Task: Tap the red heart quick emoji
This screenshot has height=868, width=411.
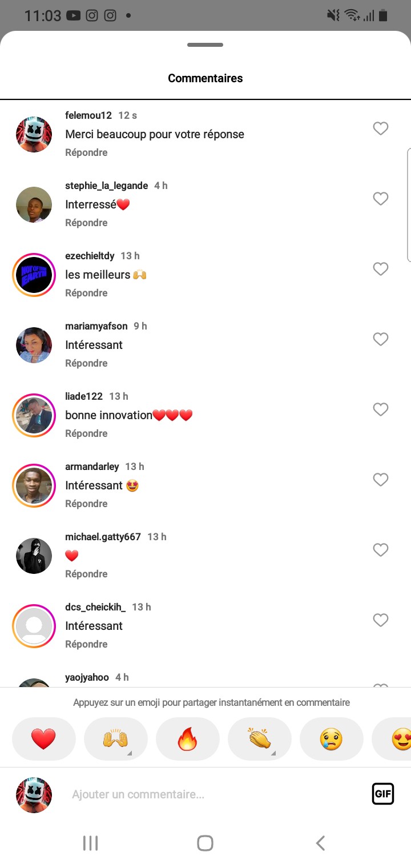Action: (43, 739)
